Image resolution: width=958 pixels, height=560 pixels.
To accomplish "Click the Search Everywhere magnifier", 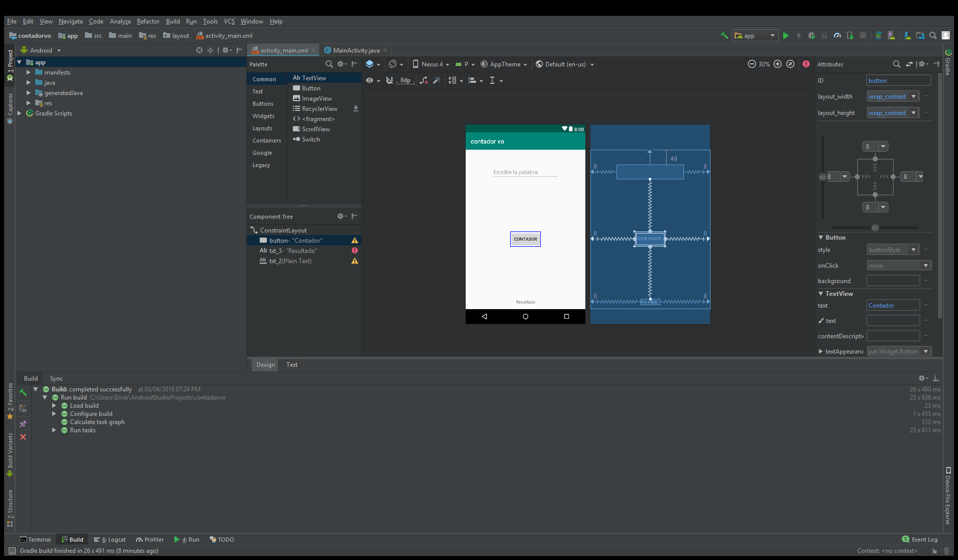I will pyautogui.click(x=933, y=35).
